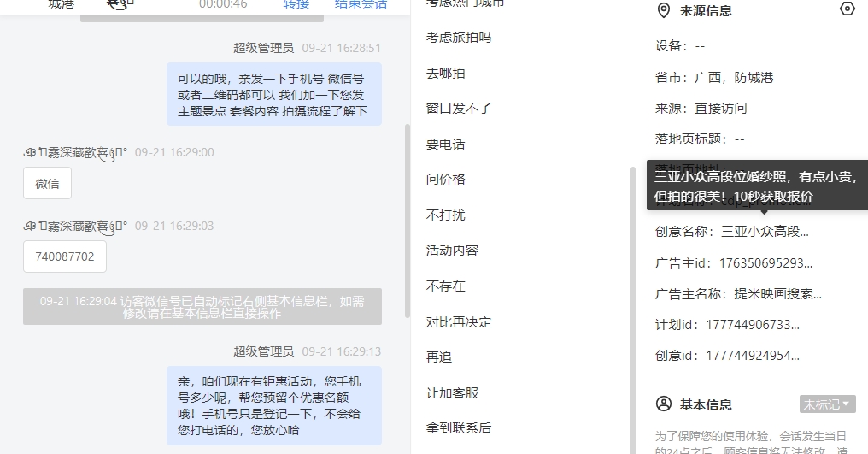868x454 pixels.
Task: Select quick reply 不打扰
Action: pos(445,215)
